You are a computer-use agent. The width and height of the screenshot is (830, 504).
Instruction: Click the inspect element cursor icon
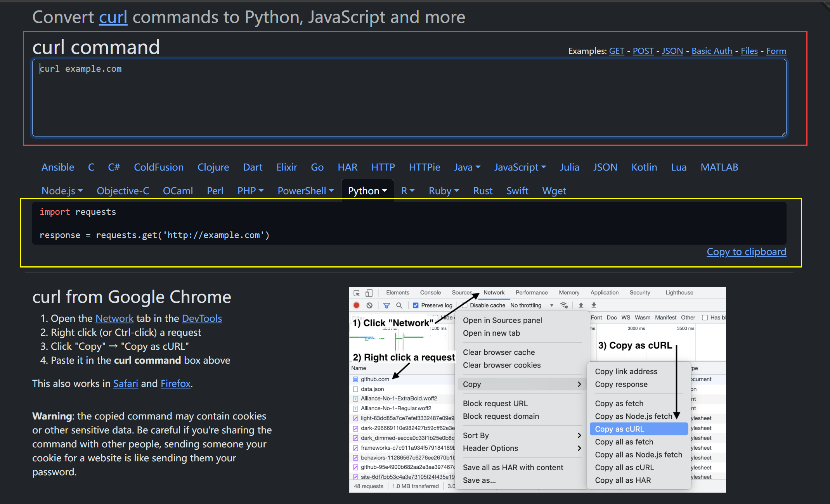pyautogui.click(x=357, y=293)
